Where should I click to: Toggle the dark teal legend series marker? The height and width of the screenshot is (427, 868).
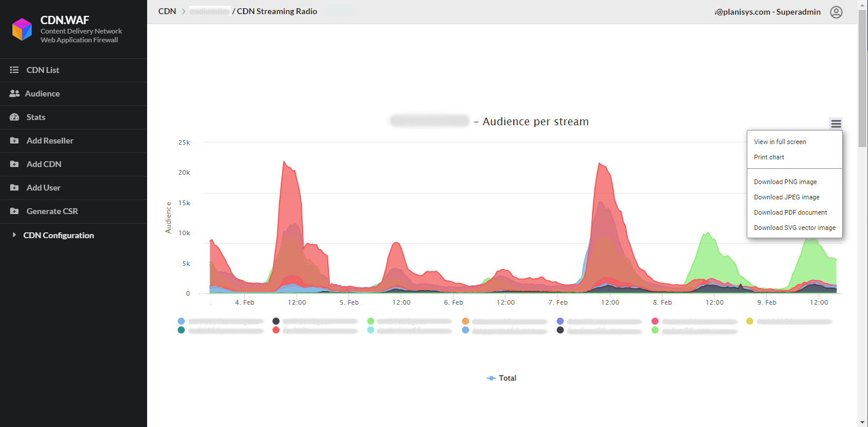181,331
